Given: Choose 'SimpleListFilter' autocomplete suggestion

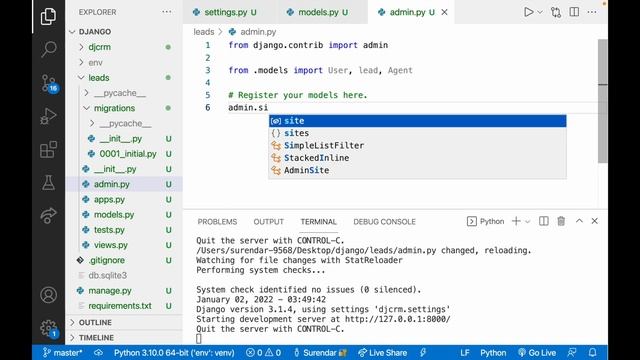Looking at the screenshot, I should click(x=417, y=145).
